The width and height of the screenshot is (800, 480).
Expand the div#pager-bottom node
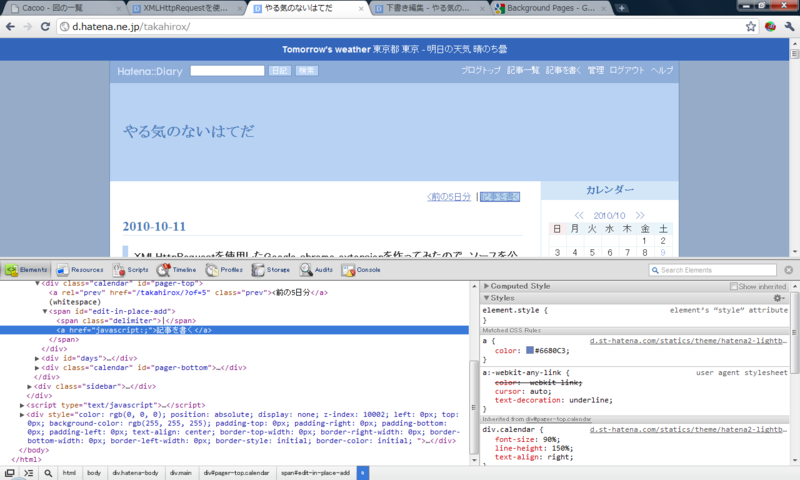[37, 367]
